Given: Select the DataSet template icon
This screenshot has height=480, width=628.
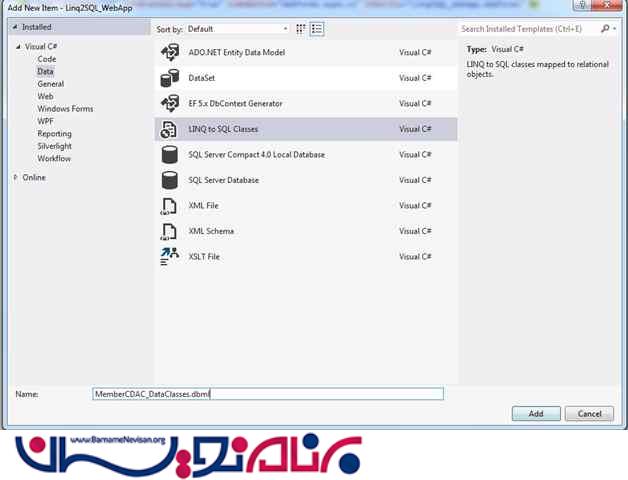Looking at the screenshot, I should pyautogui.click(x=169, y=78).
